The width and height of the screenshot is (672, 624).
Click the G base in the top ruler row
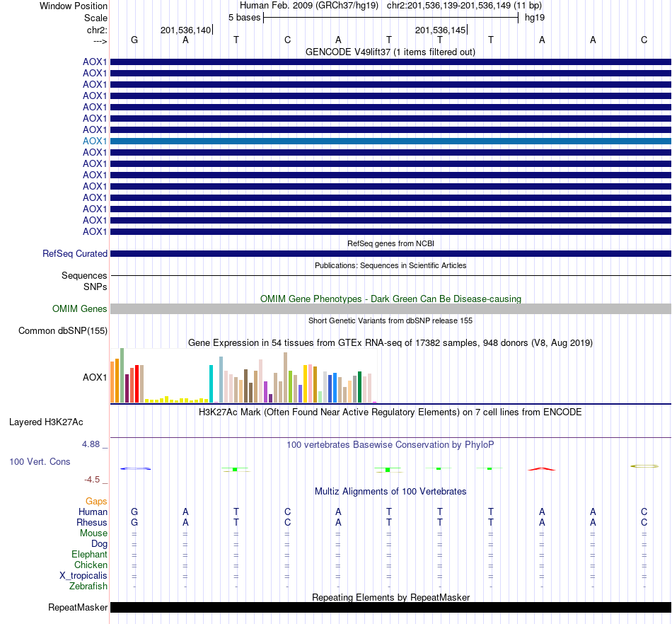[134, 40]
